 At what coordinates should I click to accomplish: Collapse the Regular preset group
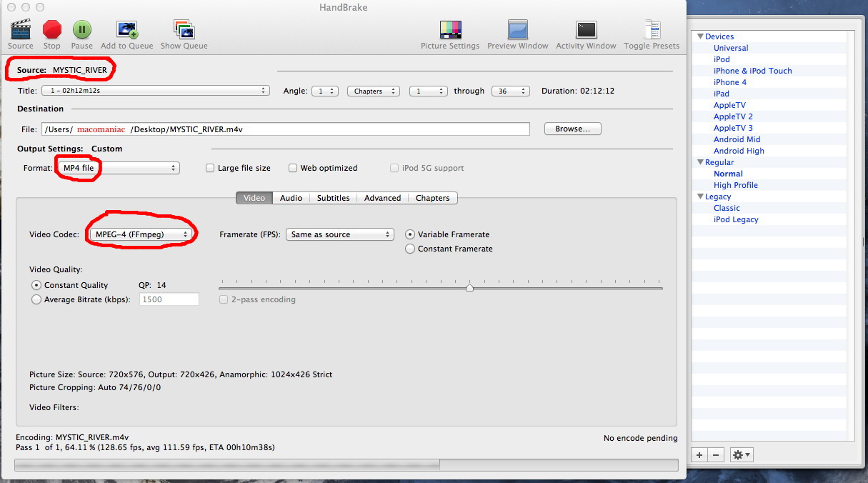click(x=700, y=162)
